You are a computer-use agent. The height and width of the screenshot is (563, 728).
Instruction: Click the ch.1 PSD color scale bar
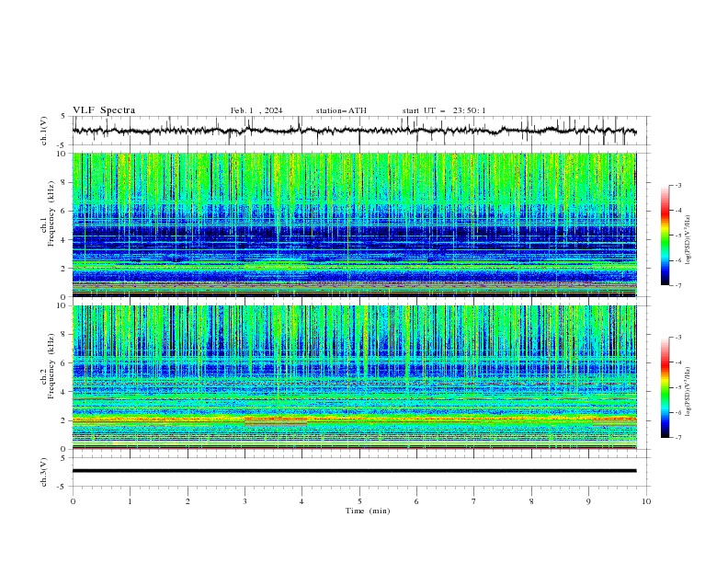(665, 236)
